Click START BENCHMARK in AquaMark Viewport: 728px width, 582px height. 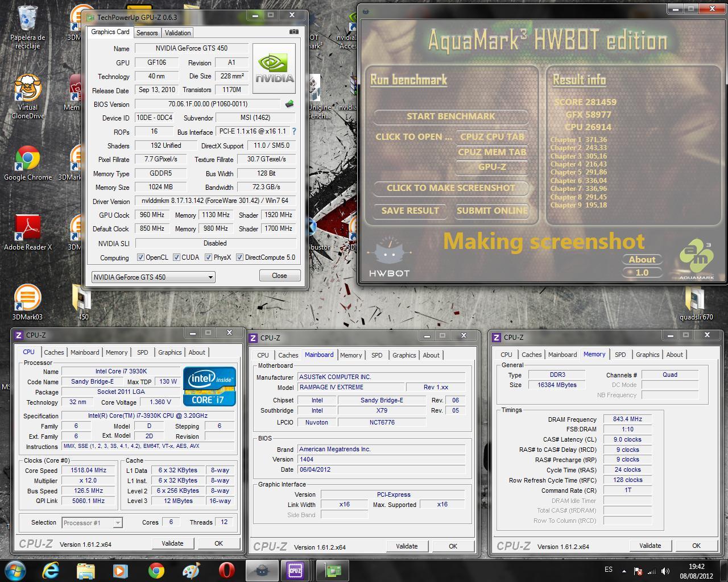coord(451,117)
